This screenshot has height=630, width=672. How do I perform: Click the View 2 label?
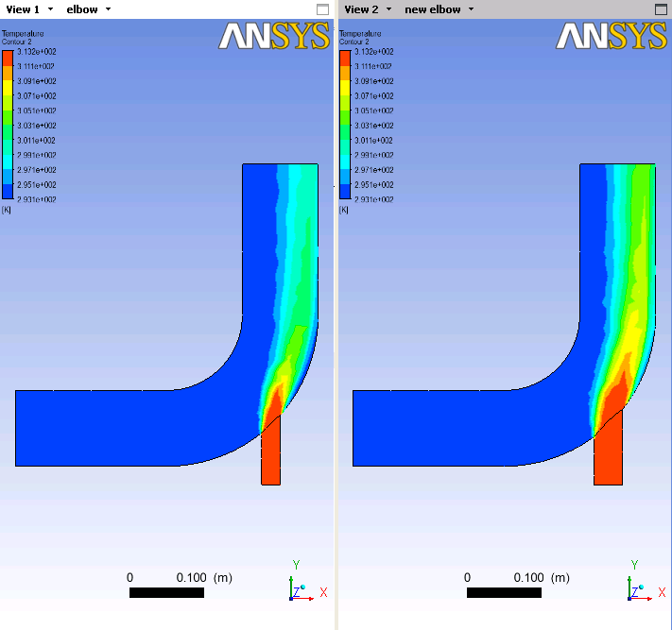(x=361, y=9)
